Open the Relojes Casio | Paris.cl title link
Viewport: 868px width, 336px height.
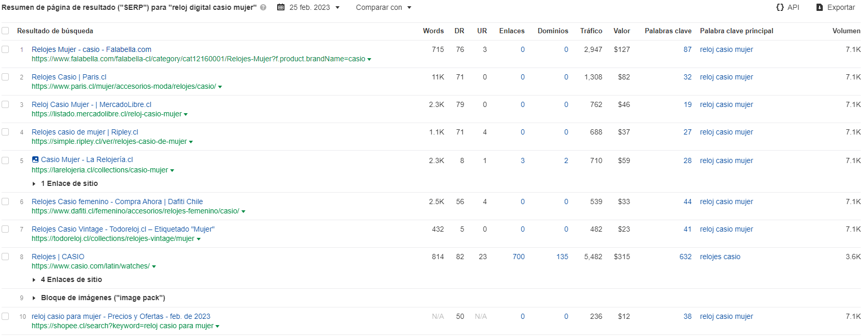pyautogui.click(x=69, y=77)
